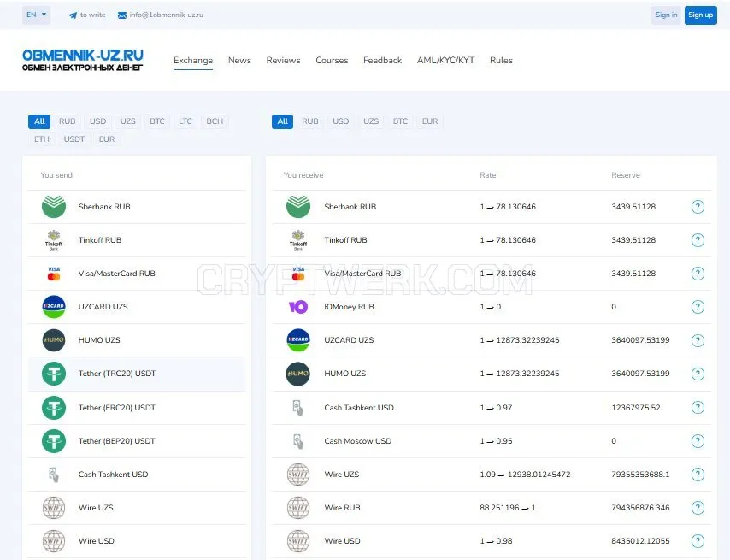Select Wire UZS in You send list
The image size is (730, 560).
click(x=137, y=508)
